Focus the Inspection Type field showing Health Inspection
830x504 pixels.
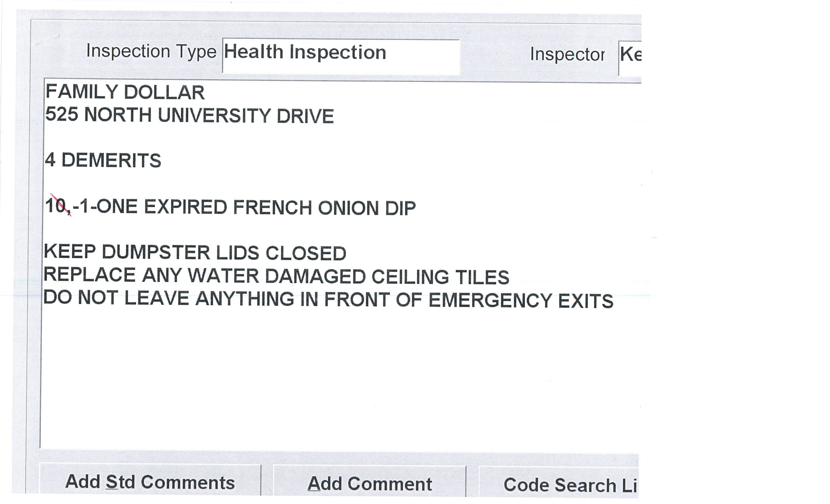pos(341,56)
